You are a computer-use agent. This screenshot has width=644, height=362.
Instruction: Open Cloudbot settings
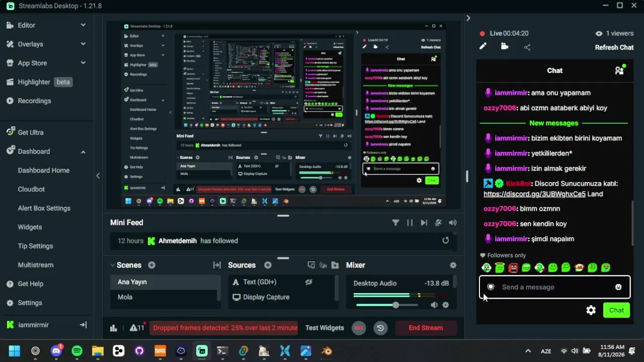click(31, 189)
